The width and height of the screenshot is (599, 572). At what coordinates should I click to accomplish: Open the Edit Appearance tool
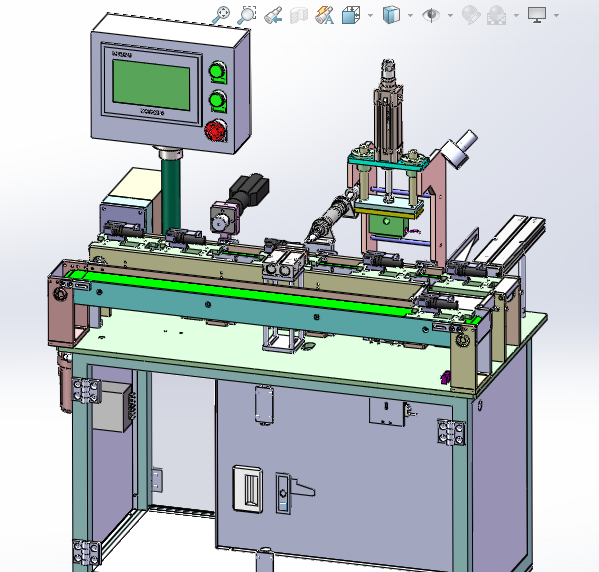(471, 15)
